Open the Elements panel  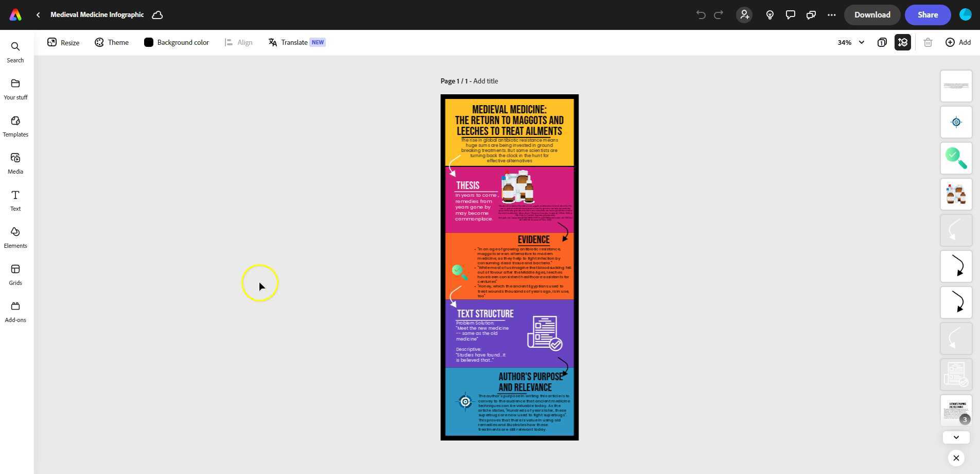point(15,236)
